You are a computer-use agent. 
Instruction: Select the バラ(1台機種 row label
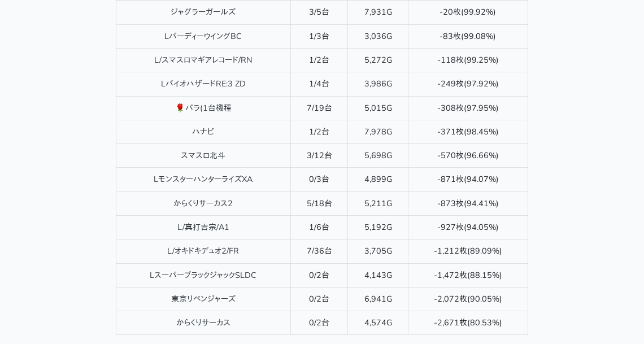pyautogui.click(x=208, y=108)
